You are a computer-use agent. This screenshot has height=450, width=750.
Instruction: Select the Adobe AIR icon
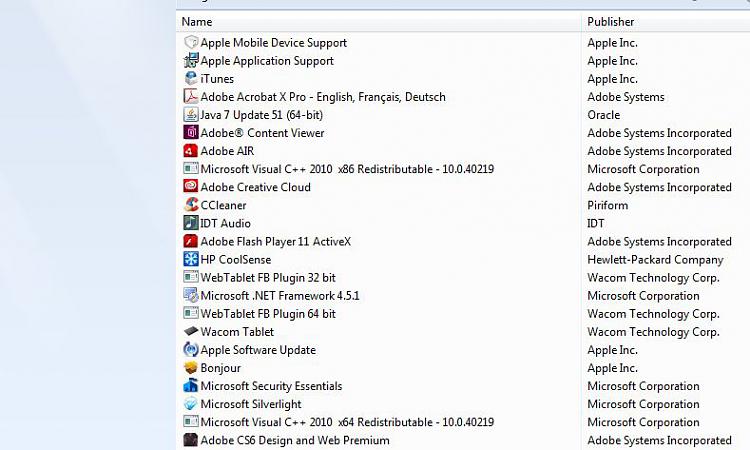click(x=191, y=151)
